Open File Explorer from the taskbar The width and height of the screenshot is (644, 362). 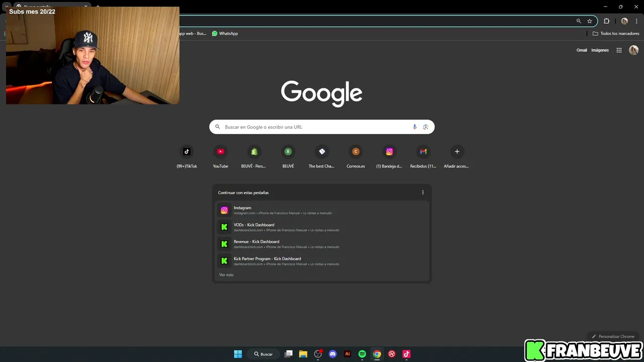[303, 354]
